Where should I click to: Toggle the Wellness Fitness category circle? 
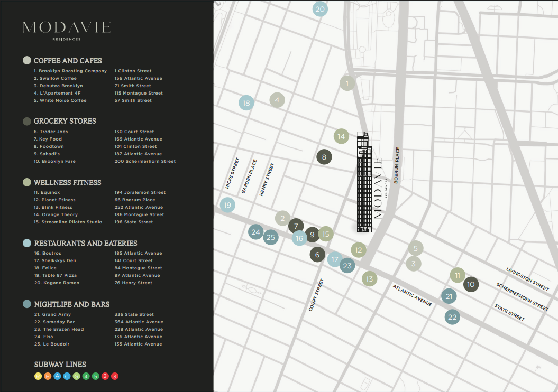tap(27, 182)
